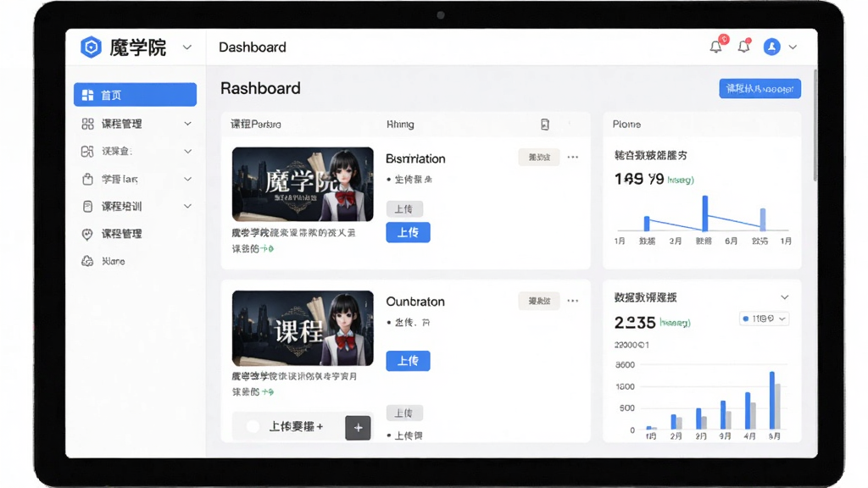Go to the 首页 home page
This screenshot has width=868, height=488.
click(x=135, y=95)
